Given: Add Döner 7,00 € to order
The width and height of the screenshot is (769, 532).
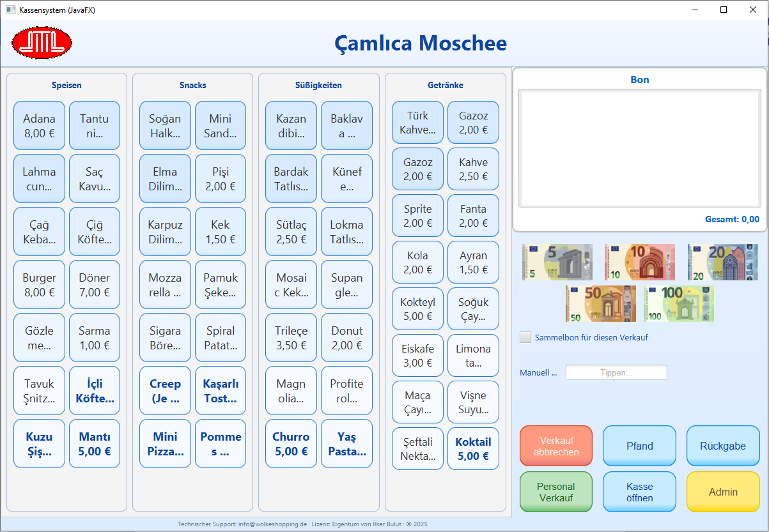Looking at the screenshot, I should pyautogui.click(x=94, y=285).
